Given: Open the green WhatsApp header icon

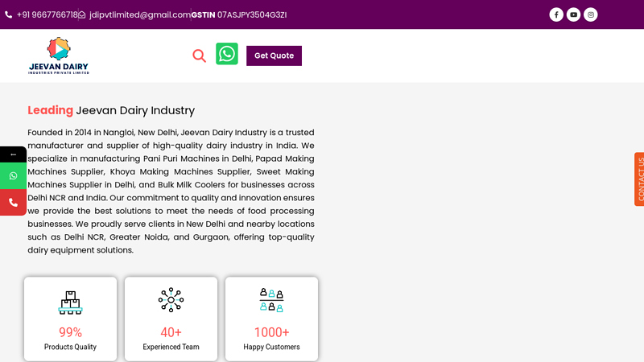Looking at the screenshot, I should (227, 54).
